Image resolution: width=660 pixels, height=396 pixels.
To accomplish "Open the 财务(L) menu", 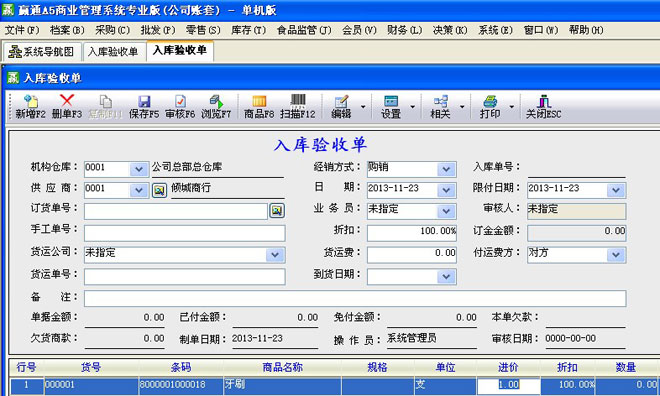I will (x=405, y=30).
